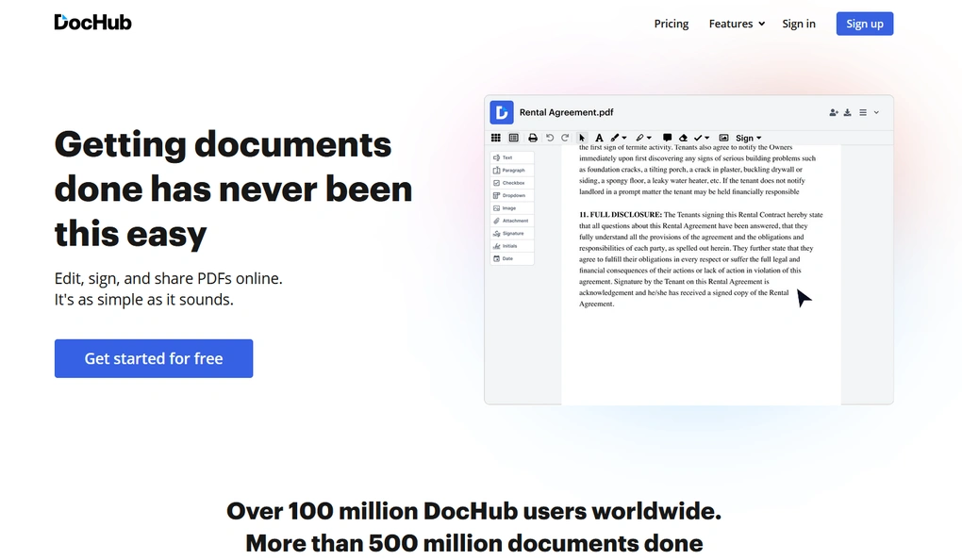
Task: Click the Attachment field option
Action: click(514, 220)
